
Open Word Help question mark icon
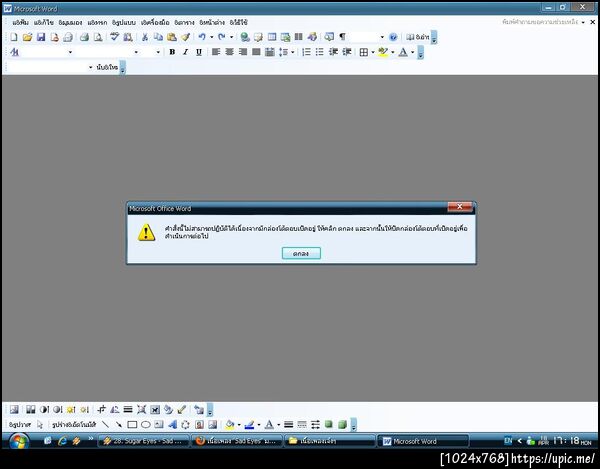(393, 37)
